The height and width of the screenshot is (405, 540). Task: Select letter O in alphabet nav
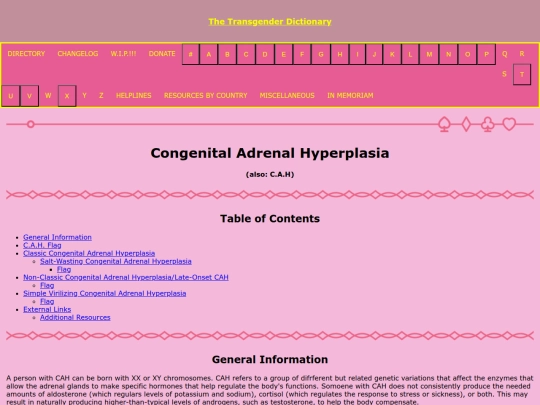click(467, 54)
